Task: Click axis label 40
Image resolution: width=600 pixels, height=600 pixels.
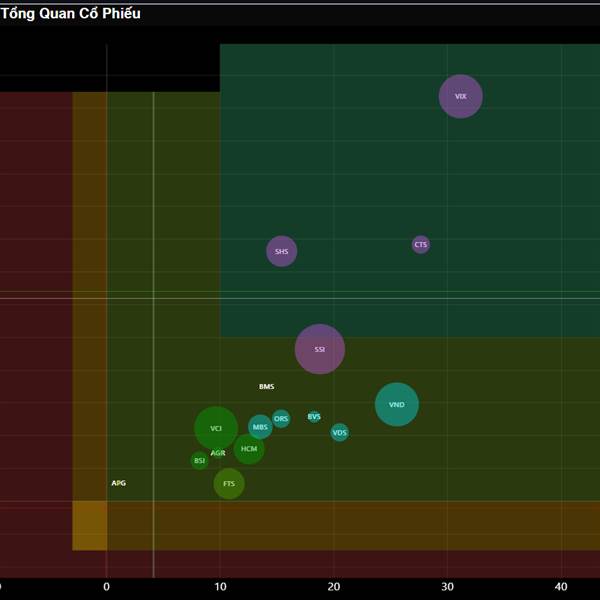Action: pyautogui.click(x=561, y=587)
